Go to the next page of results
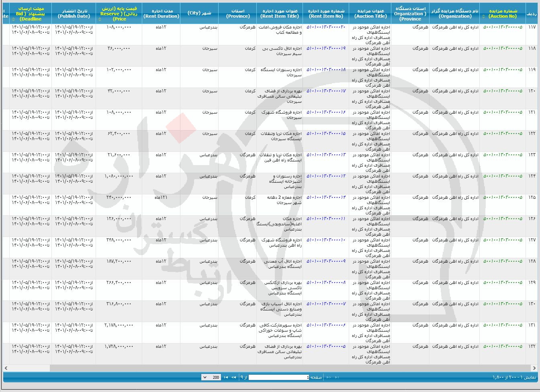 click(x=233, y=377)
